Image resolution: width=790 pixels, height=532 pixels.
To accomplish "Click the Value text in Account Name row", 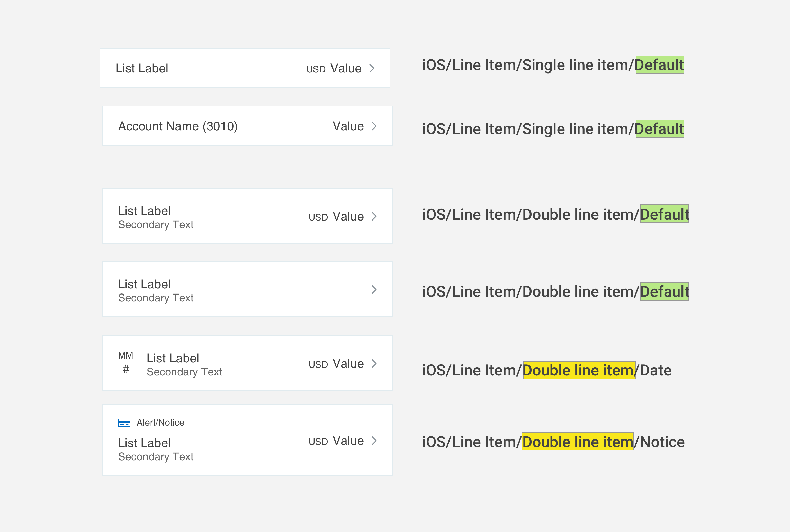I will click(348, 126).
